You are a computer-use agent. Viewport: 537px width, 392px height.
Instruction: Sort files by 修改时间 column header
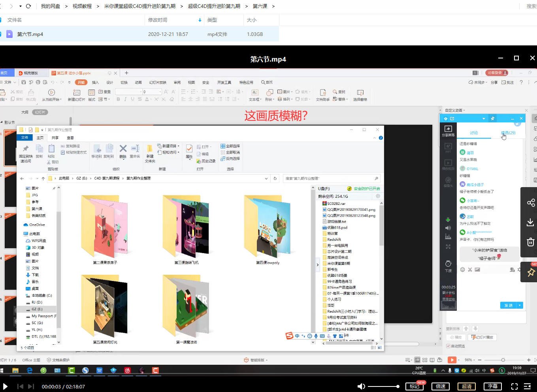158,20
